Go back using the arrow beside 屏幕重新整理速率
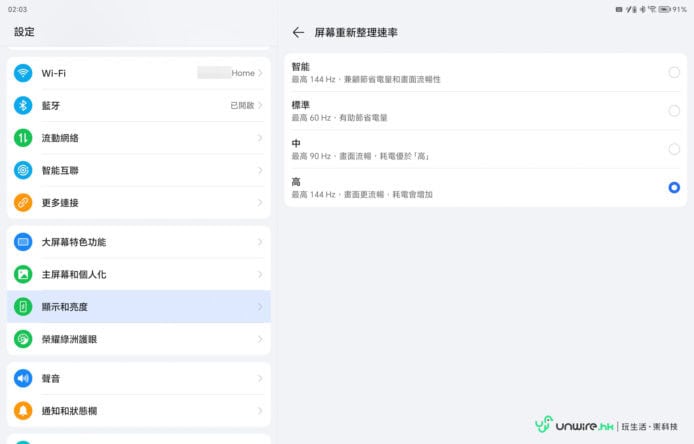694x444 pixels. pyautogui.click(x=298, y=32)
